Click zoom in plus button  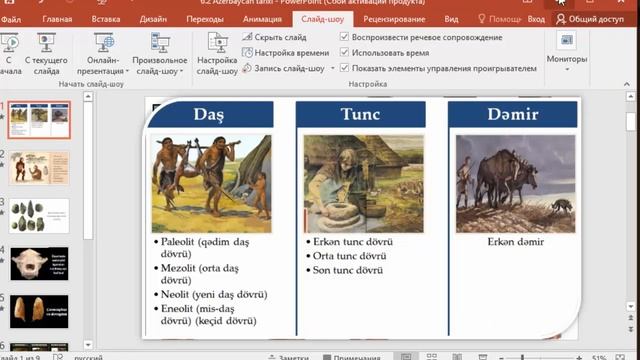[x=579, y=358]
